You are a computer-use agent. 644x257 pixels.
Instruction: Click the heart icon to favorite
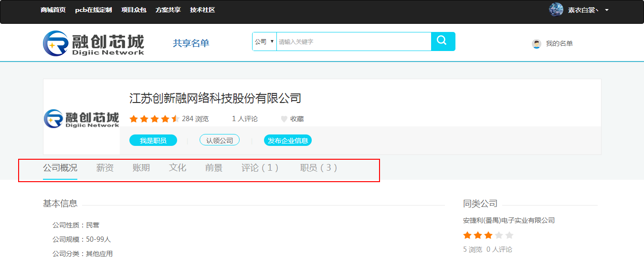(x=284, y=119)
